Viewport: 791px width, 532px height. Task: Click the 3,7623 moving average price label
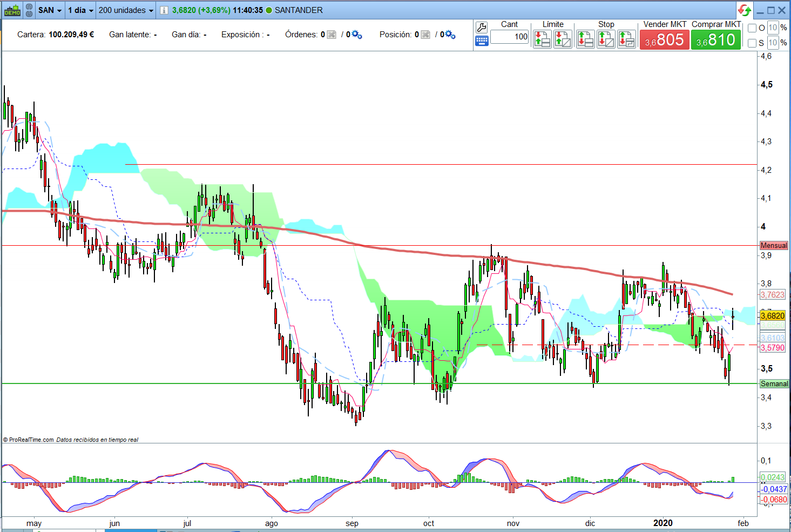point(773,295)
